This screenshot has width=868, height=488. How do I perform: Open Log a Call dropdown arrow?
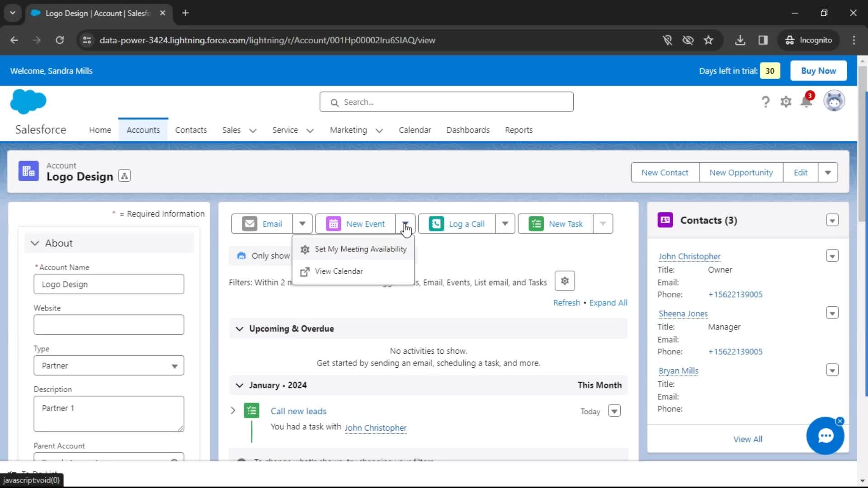[x=505, y=224]
